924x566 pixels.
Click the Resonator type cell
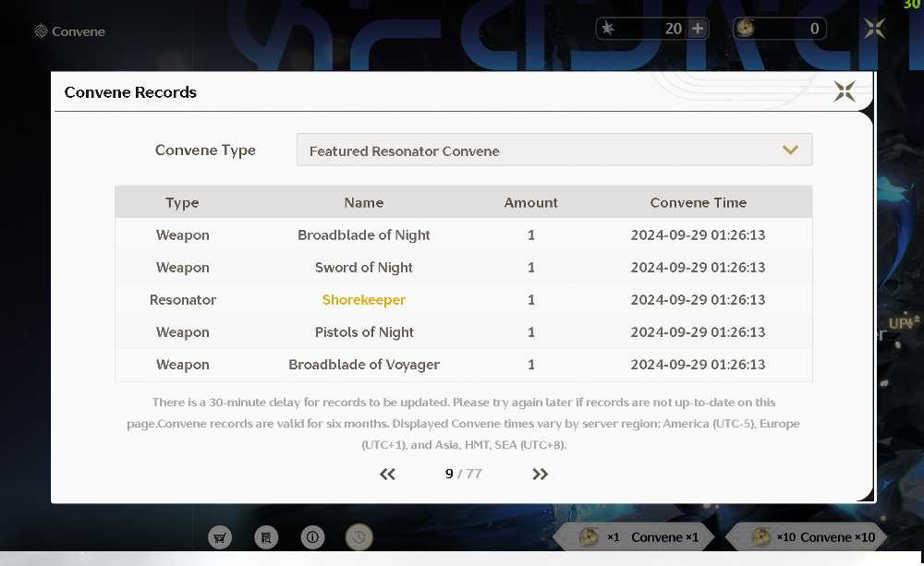(x=183, y=300)
